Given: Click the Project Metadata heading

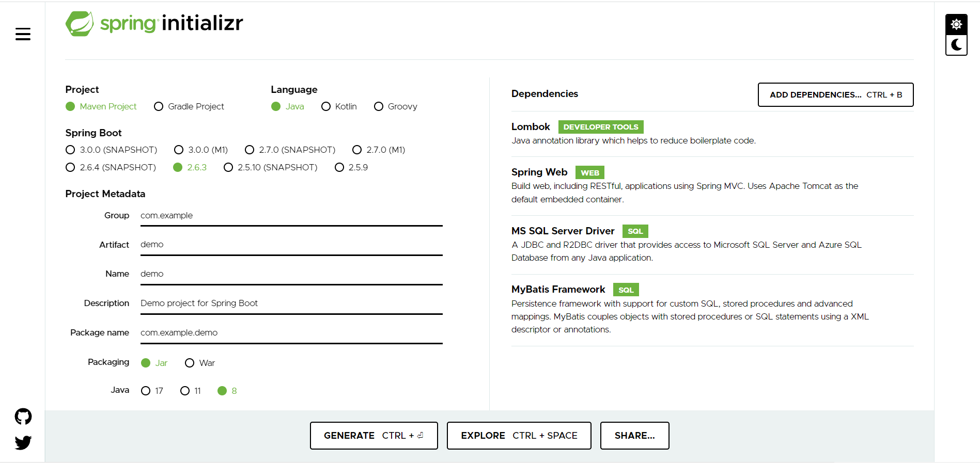Looking at the screenshot, I should click(105, 194).
